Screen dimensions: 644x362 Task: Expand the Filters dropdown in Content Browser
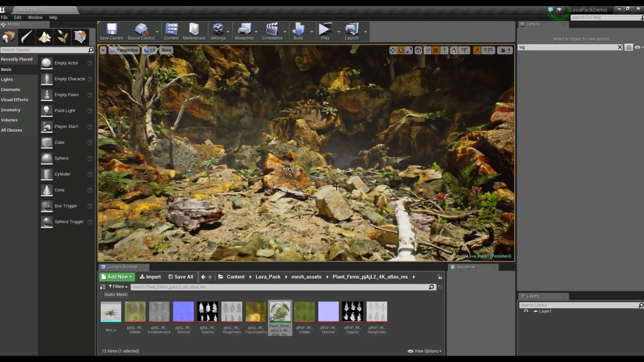(x=118, y=287)
